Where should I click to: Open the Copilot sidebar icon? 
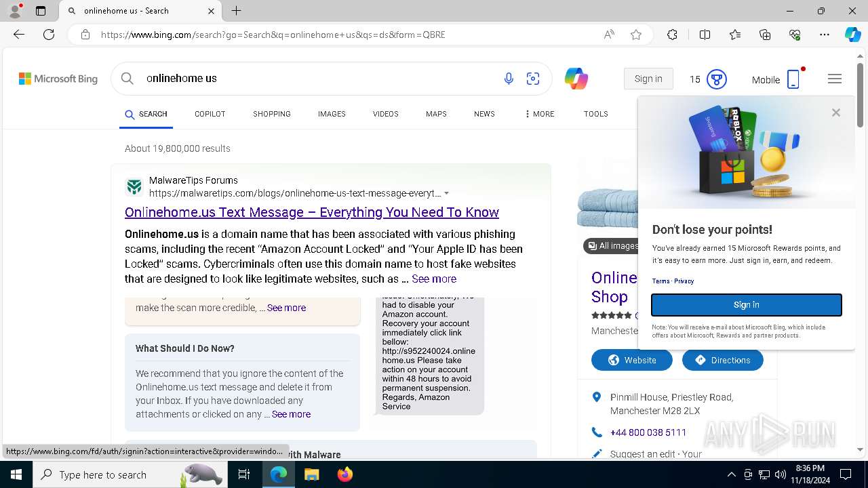852,35
